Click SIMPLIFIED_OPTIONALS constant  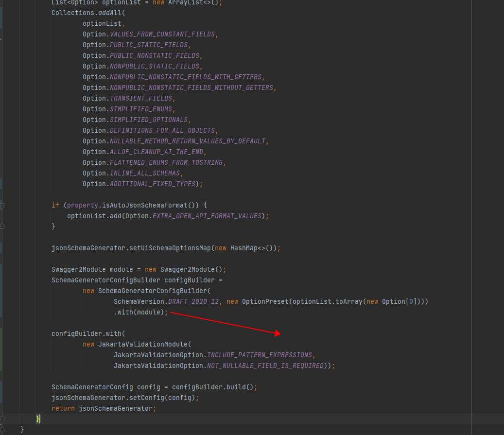click(x=149, y=120)
